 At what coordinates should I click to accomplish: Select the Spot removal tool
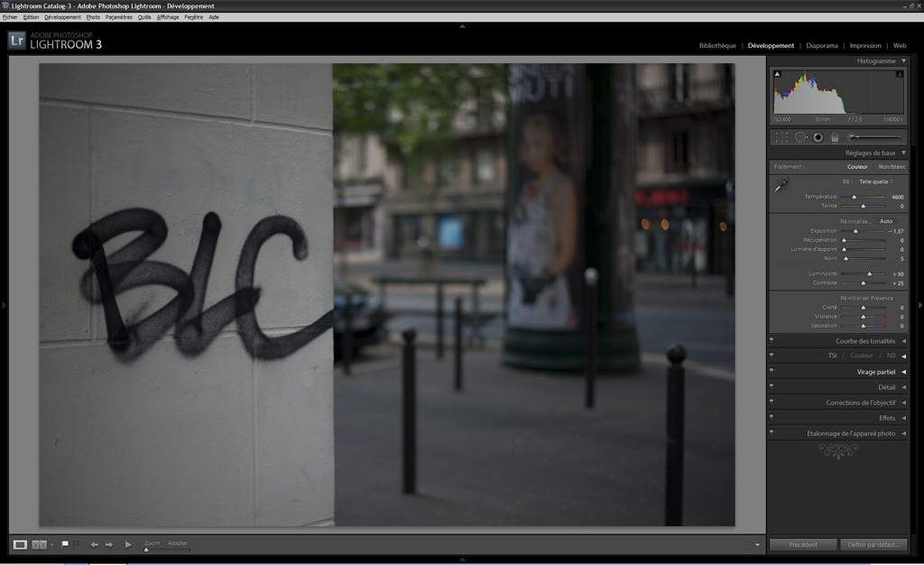coord(800,137)
